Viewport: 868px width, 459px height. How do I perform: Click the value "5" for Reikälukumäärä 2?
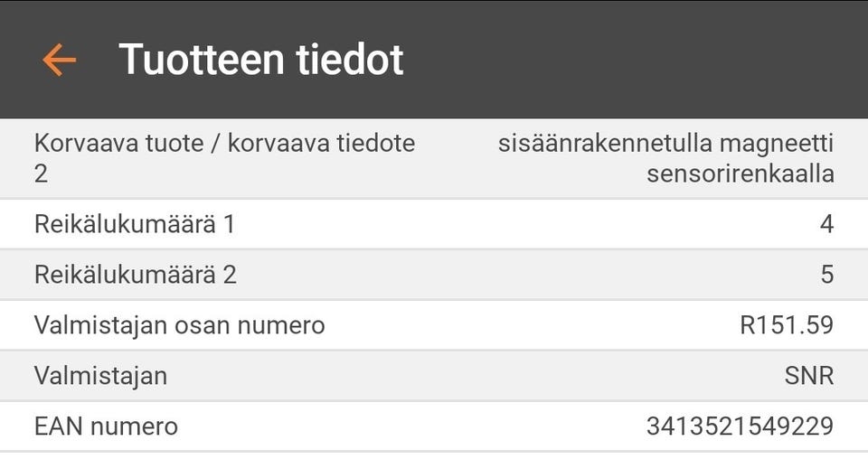(x=826, y=275)
